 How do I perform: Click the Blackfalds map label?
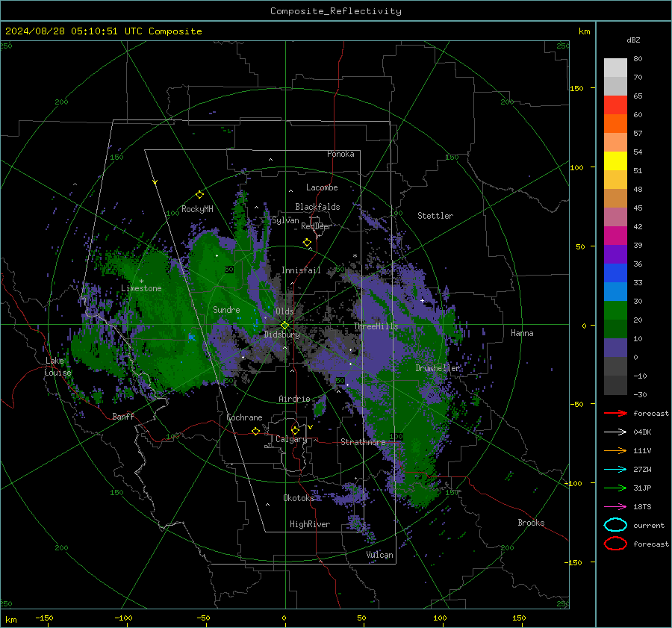(317, 207)
